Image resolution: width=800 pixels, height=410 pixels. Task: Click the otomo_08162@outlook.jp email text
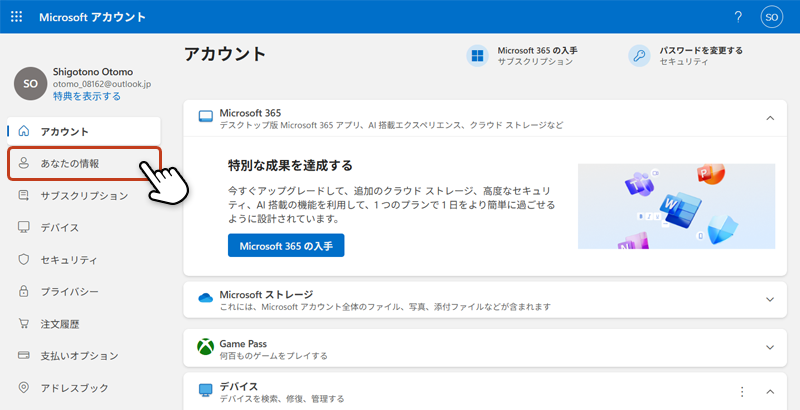click(x=102, y=84)
